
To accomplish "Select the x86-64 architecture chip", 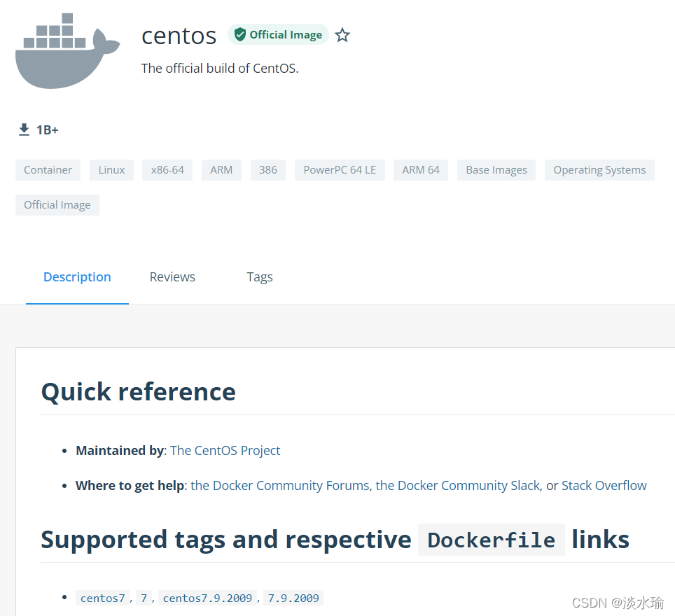I will tap(167, 170).
